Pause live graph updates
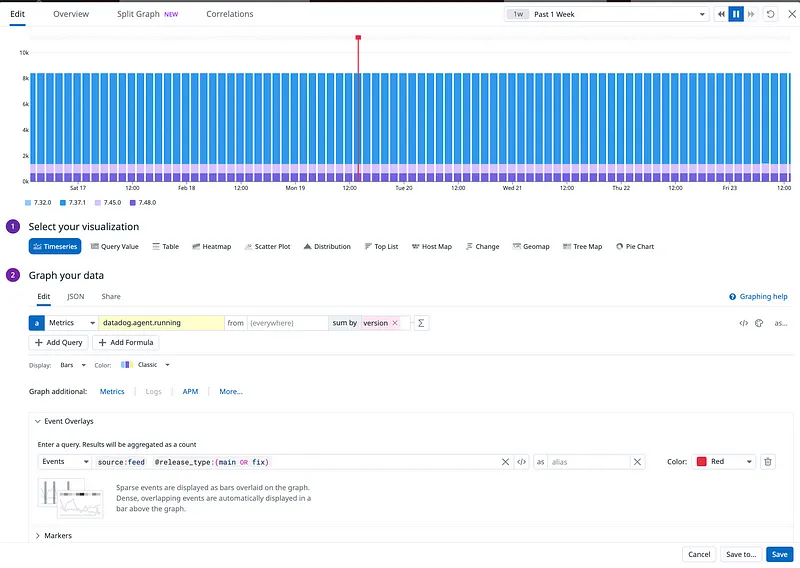 [x=736, y=14]
